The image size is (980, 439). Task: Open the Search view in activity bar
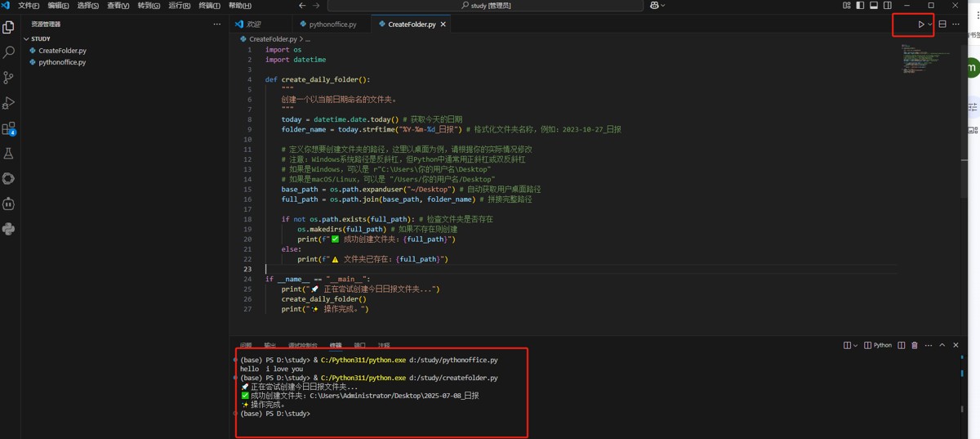tap(9, 52)
